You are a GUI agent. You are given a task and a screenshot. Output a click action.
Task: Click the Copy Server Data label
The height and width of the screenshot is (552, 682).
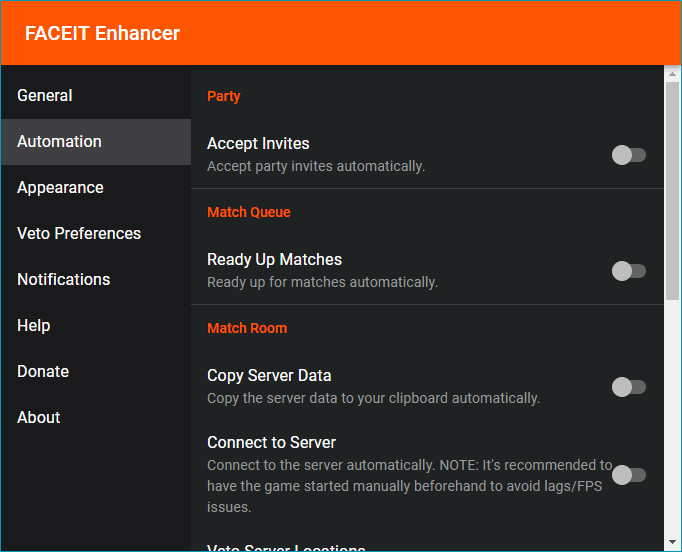[269, 376]
